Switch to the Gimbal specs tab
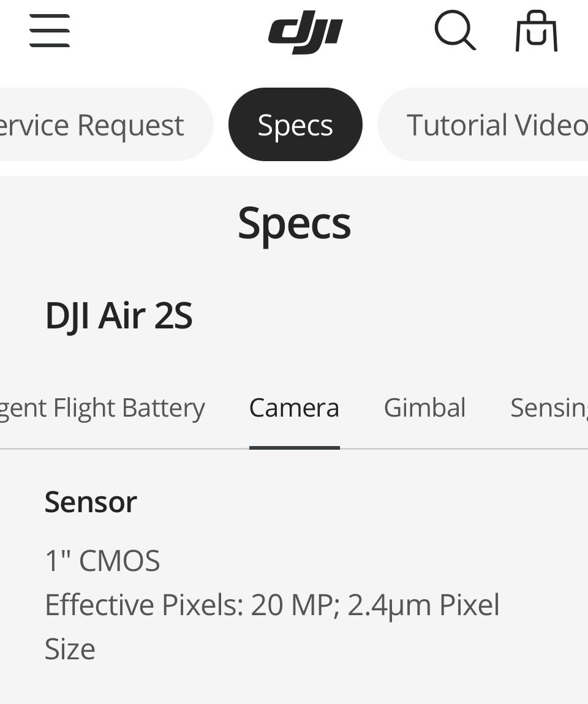This screenshot has height=704, width=588. pos(424,408)
